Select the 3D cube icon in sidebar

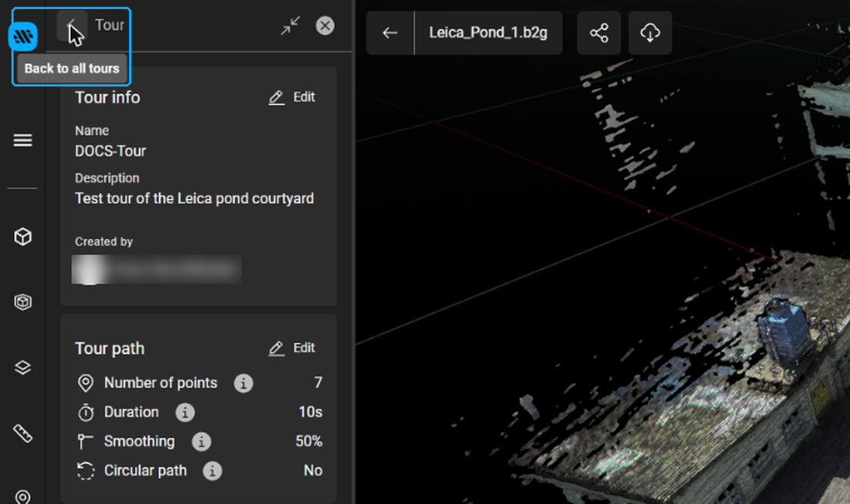tap(23, 237)
